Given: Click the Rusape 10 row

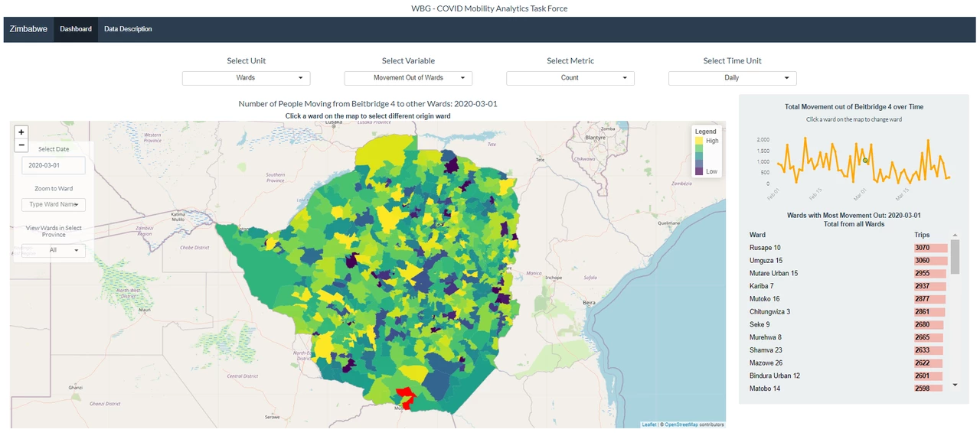Looking at the screenshot, I should pos(849,248).
